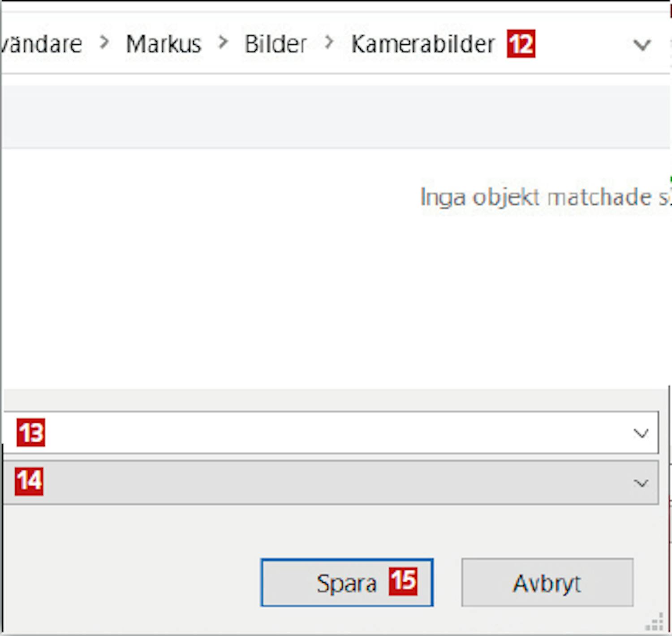The height and width of the screenshot is (636, 672).
Task: Click the red 12 badge beside Kamerabilder
Action: (521, 44)
